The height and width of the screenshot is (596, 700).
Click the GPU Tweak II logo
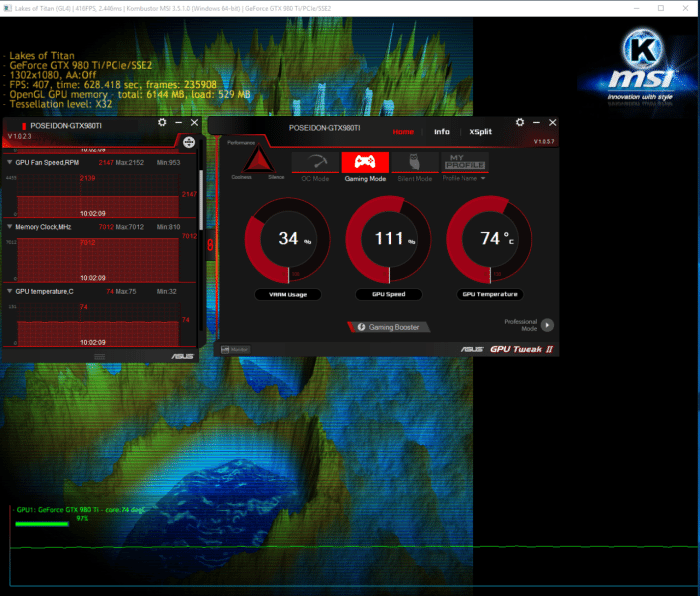pos(521,350)
